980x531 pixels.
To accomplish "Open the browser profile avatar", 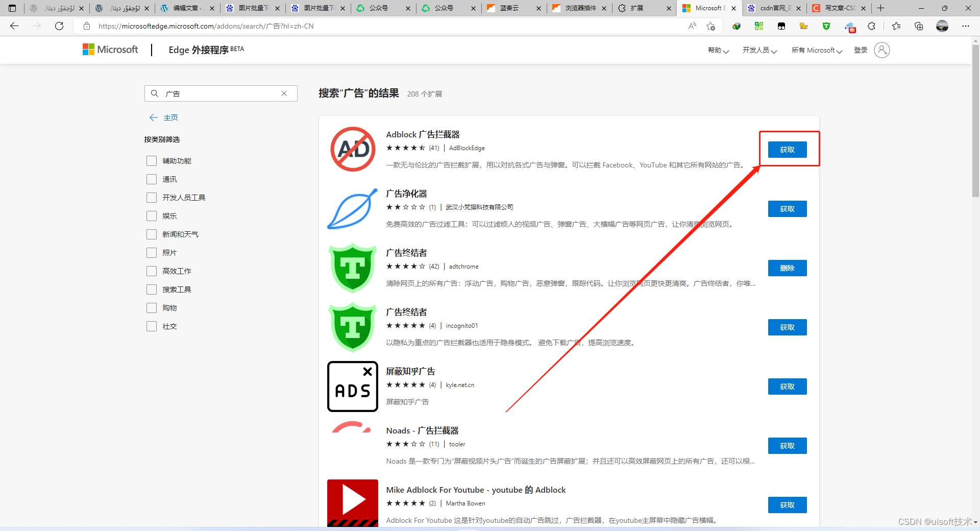I will 942,26.
